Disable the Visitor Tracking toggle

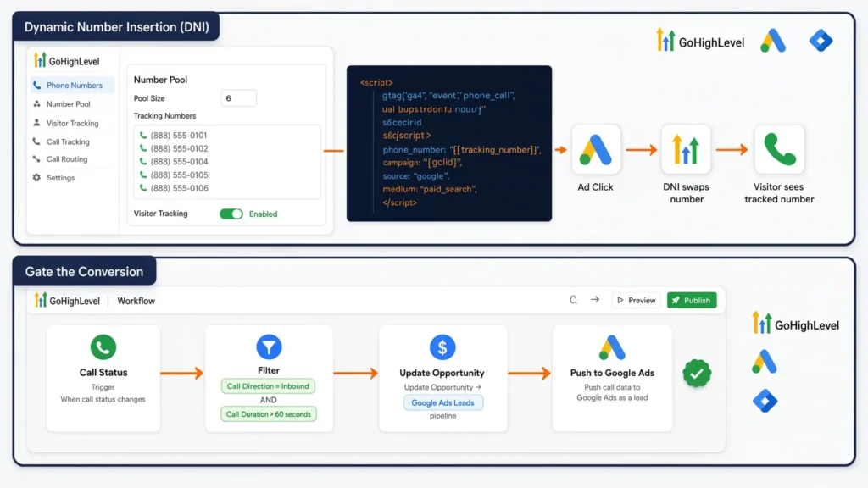coord(231,214)
